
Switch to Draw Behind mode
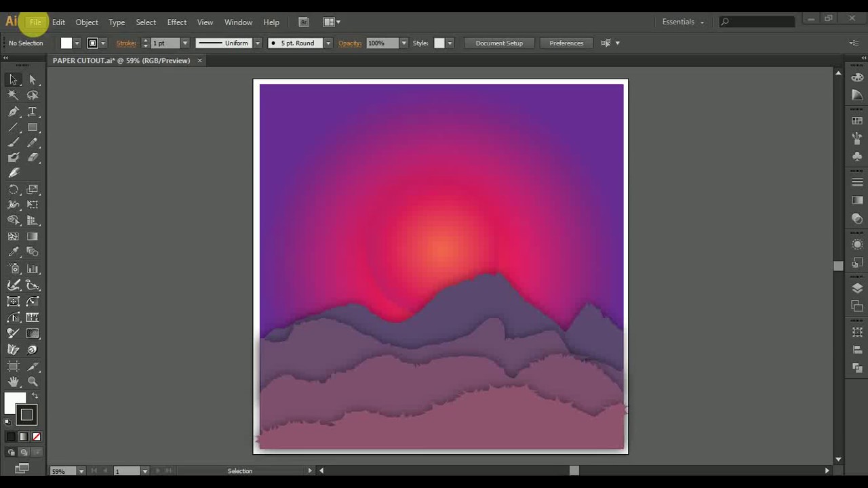point(24,453)
